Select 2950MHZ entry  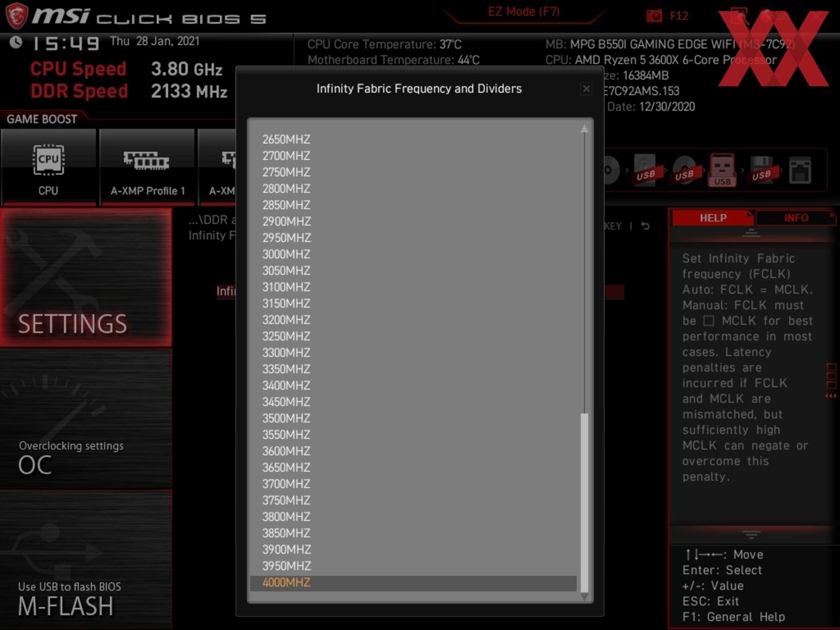(286, 238)
